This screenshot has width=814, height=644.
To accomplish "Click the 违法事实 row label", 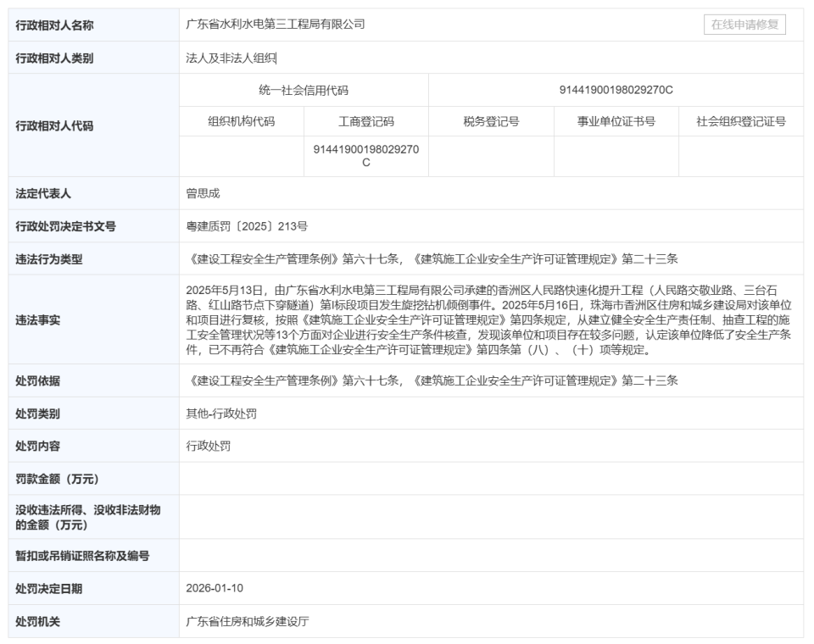I will coord(38,320).
